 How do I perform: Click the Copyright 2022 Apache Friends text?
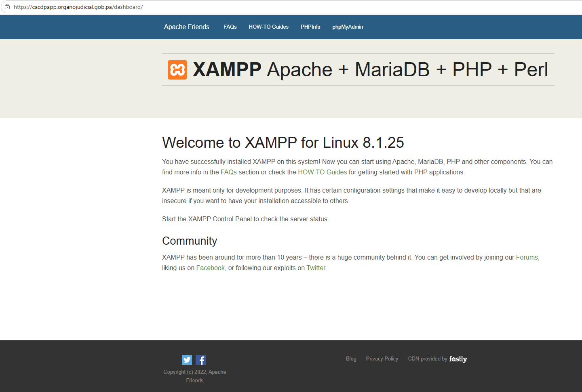(x=195, y=376)
